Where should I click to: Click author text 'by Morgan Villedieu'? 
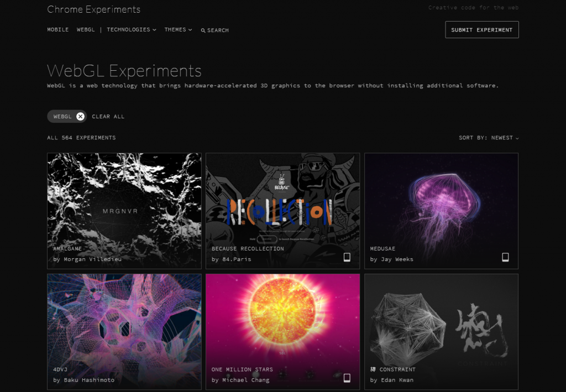pyautogui.click(x=87, y=259)
